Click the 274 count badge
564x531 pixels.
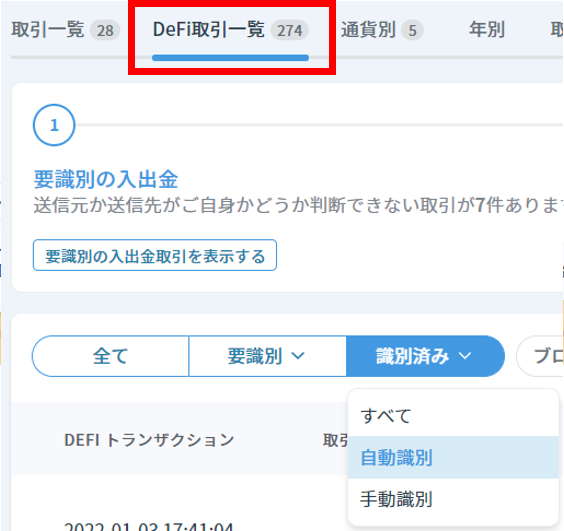pos(290,30)
